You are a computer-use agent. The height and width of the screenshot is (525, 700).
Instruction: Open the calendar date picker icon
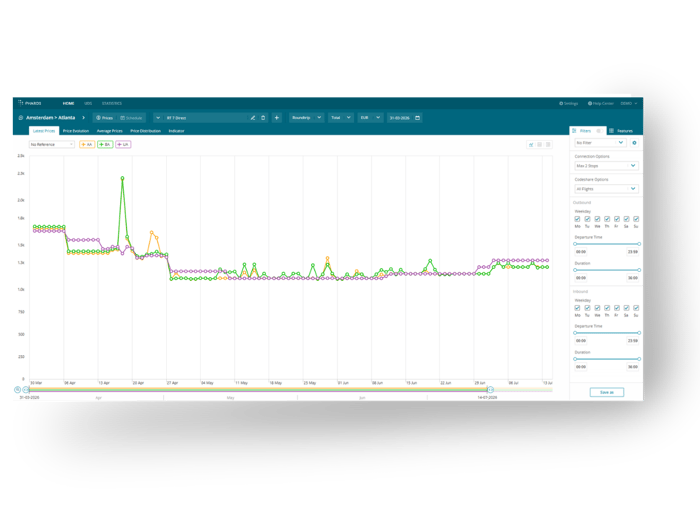click(418, 118)
